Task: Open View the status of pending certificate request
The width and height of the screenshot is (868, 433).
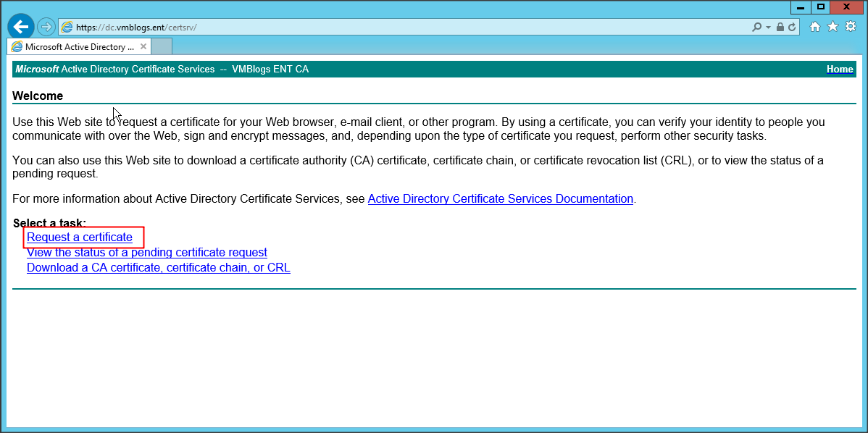Action: click(x=147, y=253)
